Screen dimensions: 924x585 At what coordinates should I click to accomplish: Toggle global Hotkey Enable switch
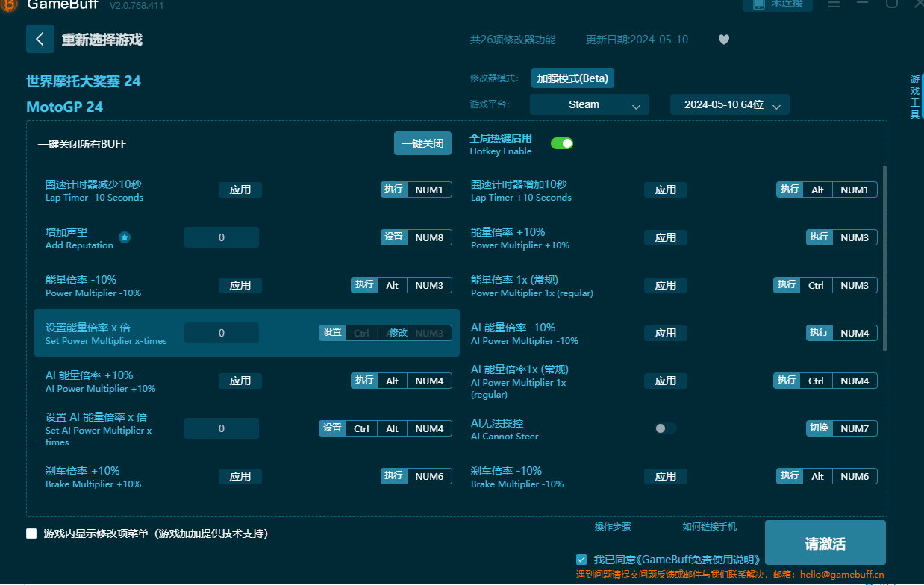[x=562, y=143]
